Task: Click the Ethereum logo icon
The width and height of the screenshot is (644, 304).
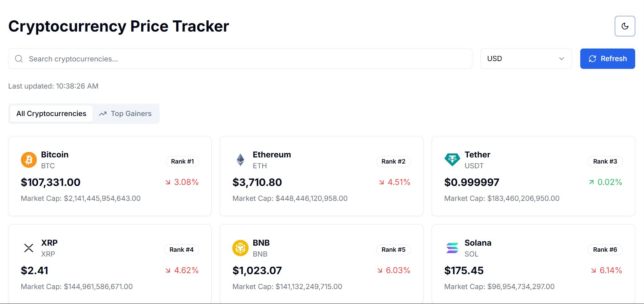Action: pyautogui.click(x=240, y=159)
